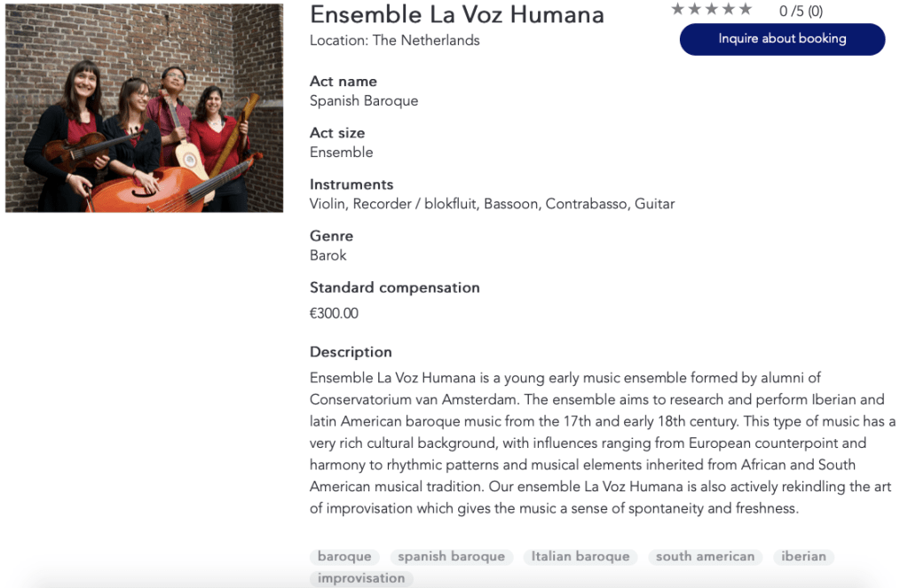Open the ensemble group photo

pyautogui.click(x=144, y=108)
